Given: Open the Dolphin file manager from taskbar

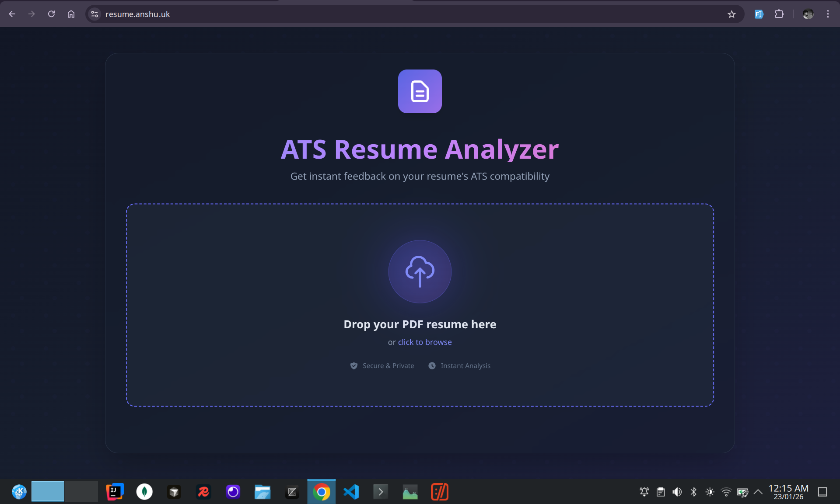Looking at the screenshot, I should pyautogui.click(x=262, y=491).
